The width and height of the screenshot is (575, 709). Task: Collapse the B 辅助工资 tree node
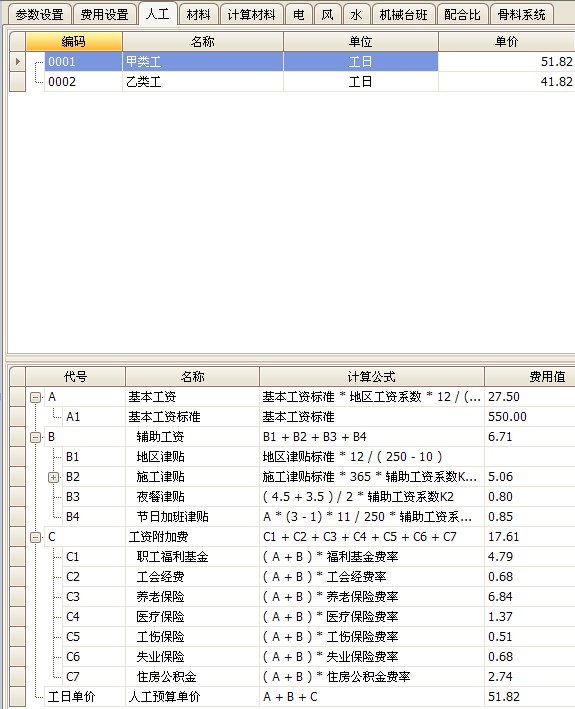[35, 437]
